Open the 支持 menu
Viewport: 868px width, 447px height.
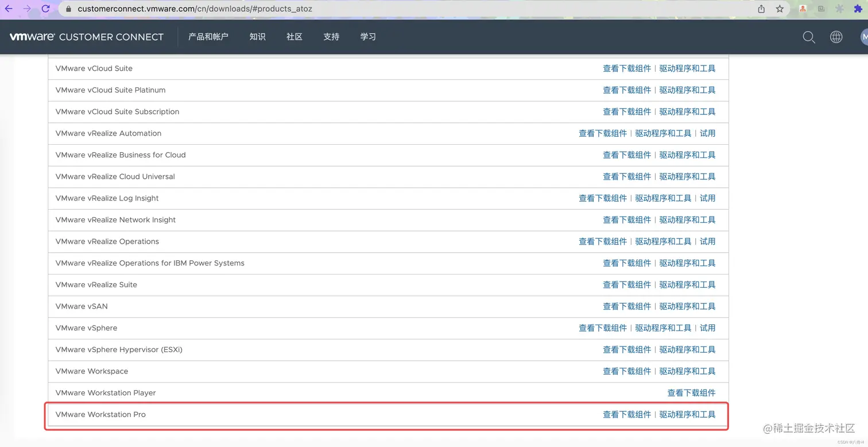[x=331, y=37]
